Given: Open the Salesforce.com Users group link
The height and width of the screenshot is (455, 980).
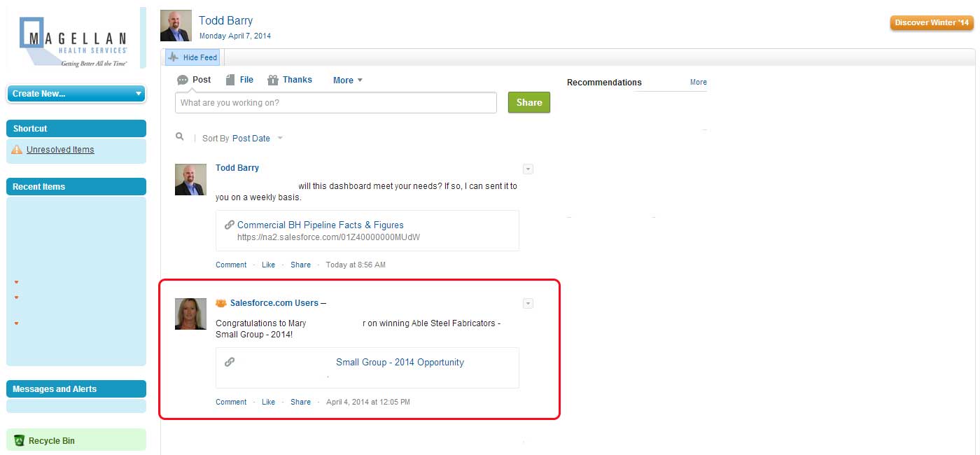Looking at the screenshot, I should click(274, 303).
